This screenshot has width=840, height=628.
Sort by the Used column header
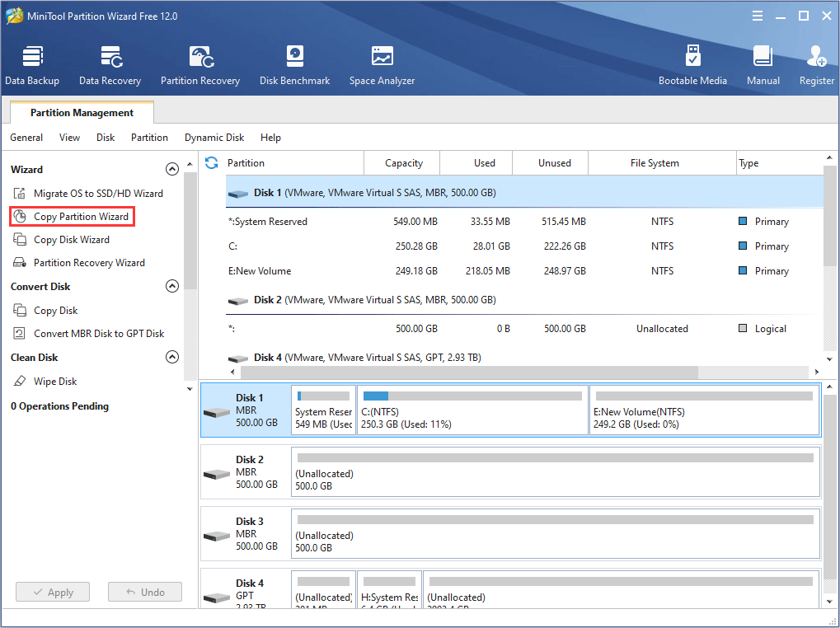(x=476, y=162)
